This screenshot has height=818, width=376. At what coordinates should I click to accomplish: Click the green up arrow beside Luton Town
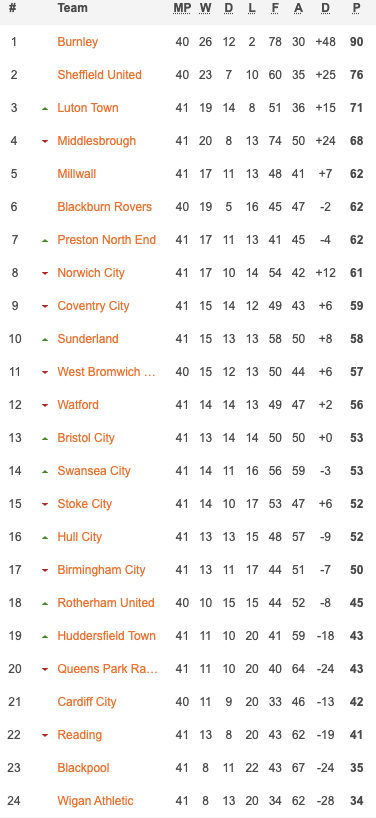tap(45, 109)
